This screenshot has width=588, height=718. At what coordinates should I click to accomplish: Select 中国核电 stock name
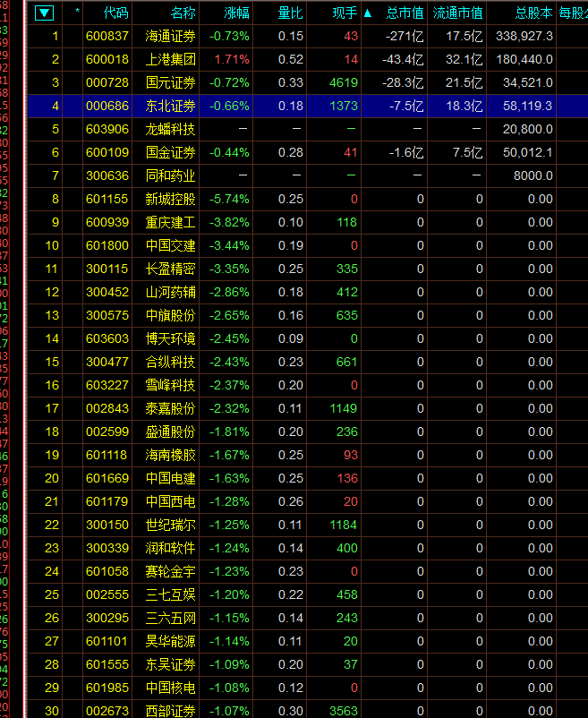(x=170, y=688)
